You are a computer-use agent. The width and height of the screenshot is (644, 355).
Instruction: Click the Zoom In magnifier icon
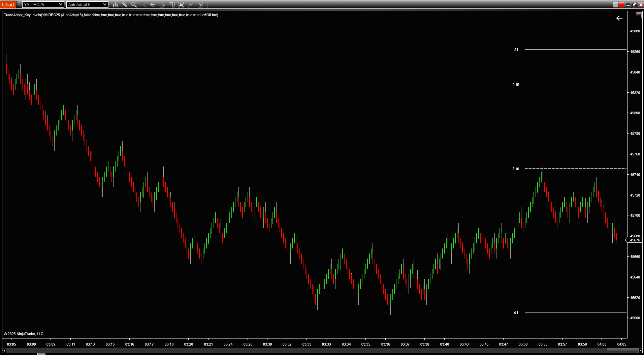pos(134,5)
